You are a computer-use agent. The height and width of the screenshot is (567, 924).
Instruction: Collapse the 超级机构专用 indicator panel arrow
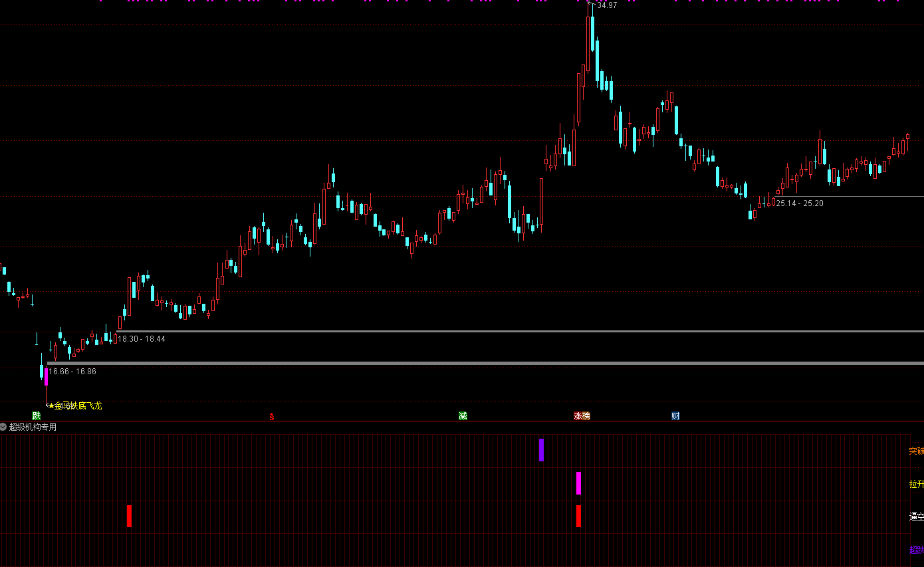point(3,427)
